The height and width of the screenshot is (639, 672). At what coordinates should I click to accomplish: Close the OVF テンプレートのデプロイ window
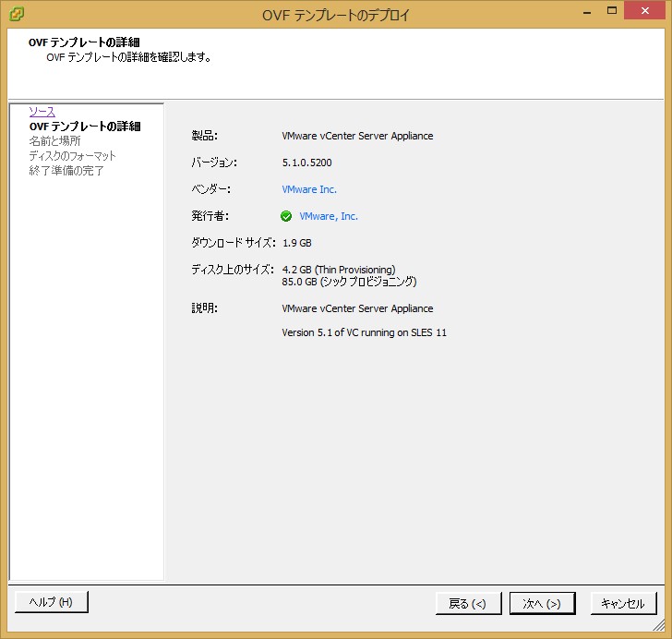pos(645,11)
